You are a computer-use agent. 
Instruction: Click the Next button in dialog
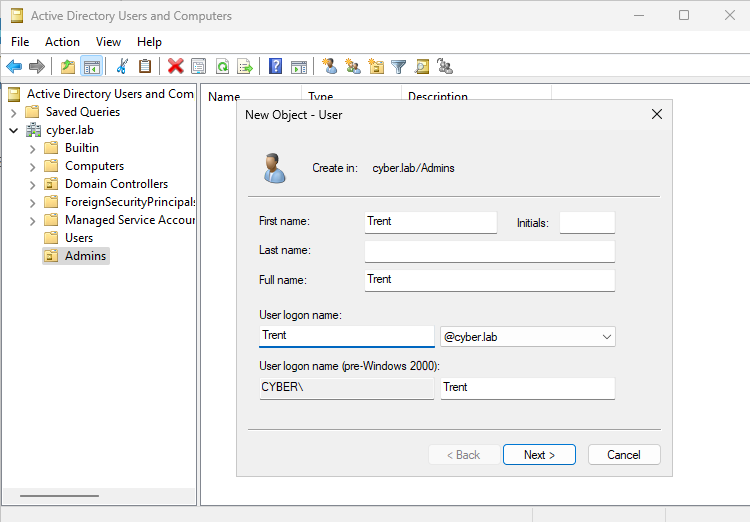coord(539,455)
